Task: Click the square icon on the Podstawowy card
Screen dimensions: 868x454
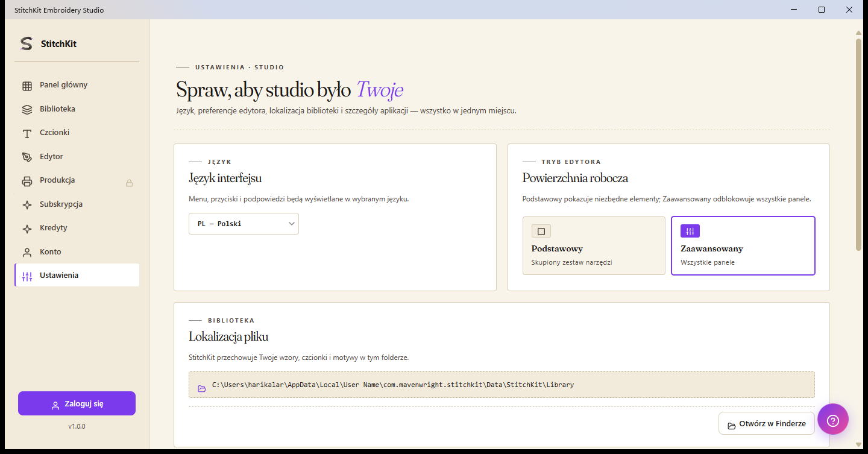Action: [541, 231]
